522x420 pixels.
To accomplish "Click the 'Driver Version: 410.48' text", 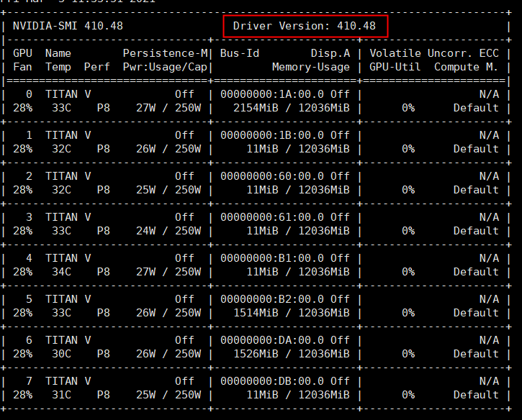I will coord(305,26).
